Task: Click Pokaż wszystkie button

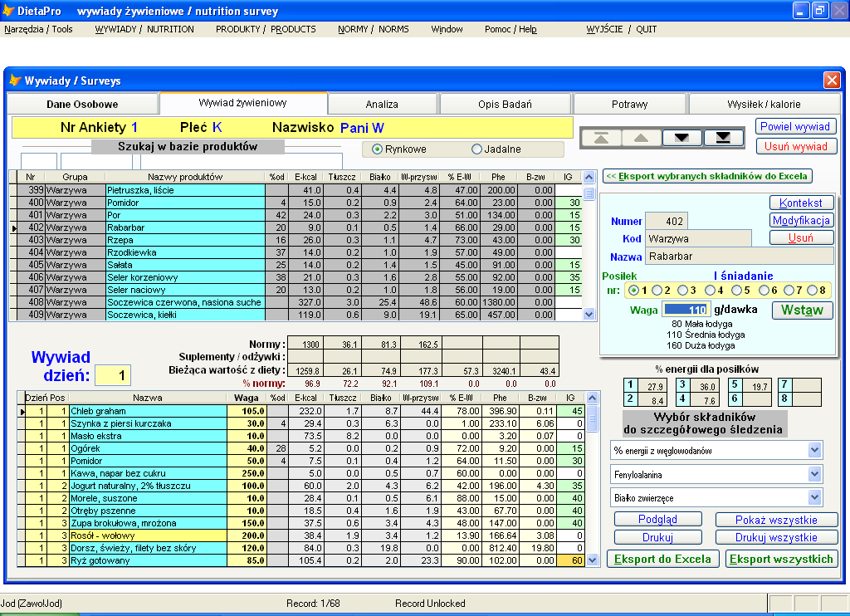Action: point(776,520)
